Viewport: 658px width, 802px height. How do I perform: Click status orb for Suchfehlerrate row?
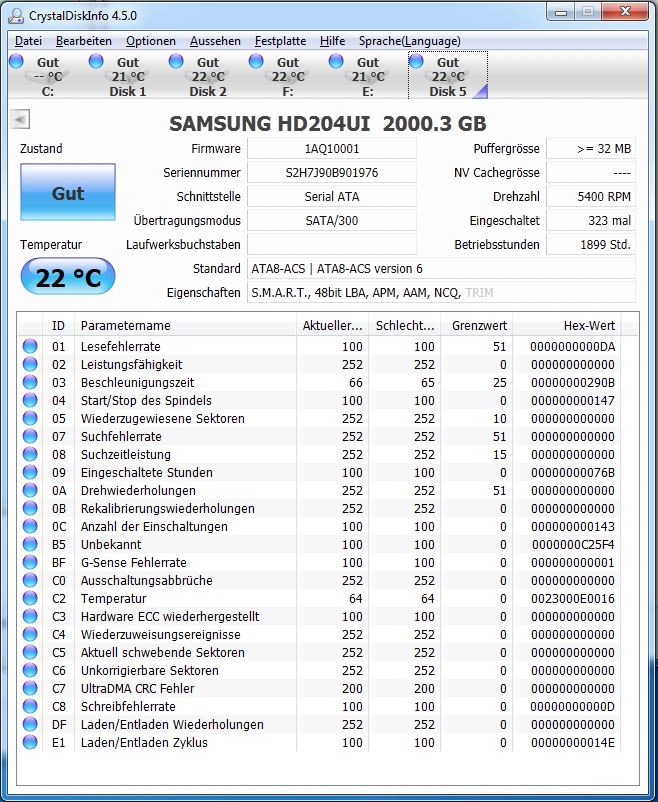coord(30,436)
